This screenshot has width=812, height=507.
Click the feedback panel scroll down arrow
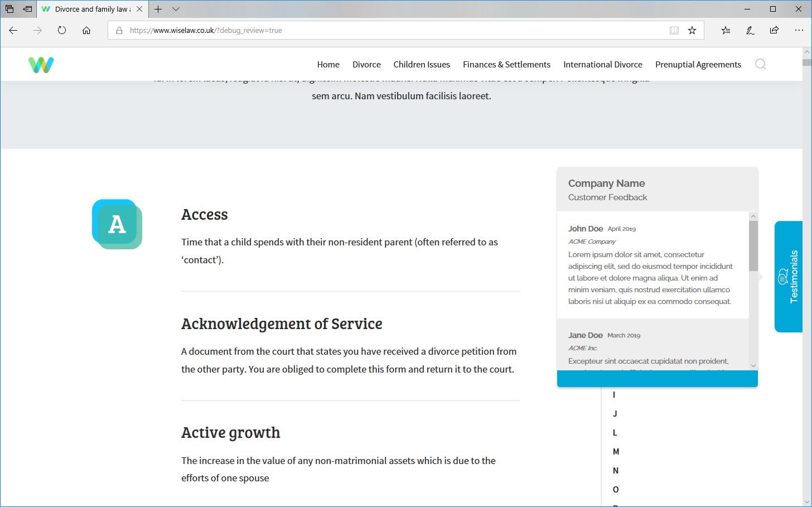click(753, 366)
